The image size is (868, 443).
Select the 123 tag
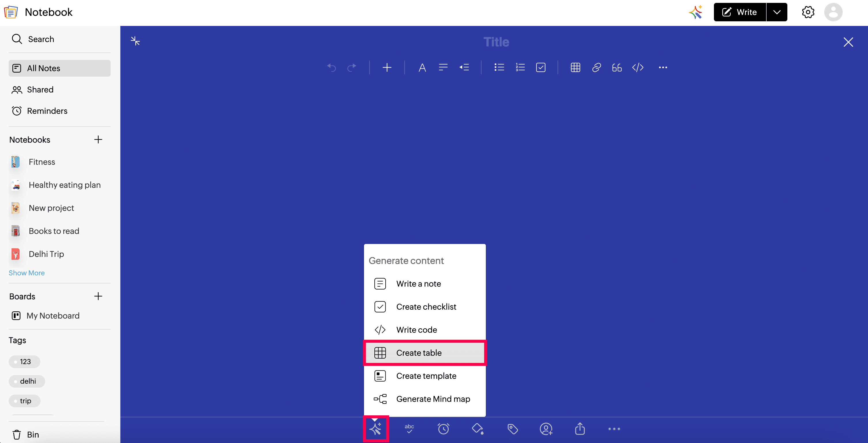[x=24, y=361]
